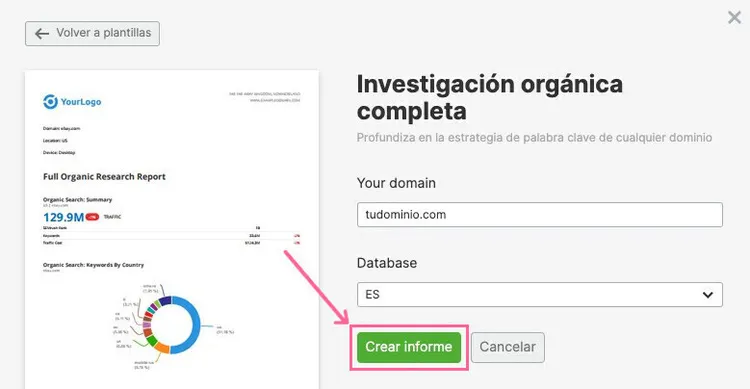
Task: Click the Full Organic Research Report title
Action: pos(104,177)
